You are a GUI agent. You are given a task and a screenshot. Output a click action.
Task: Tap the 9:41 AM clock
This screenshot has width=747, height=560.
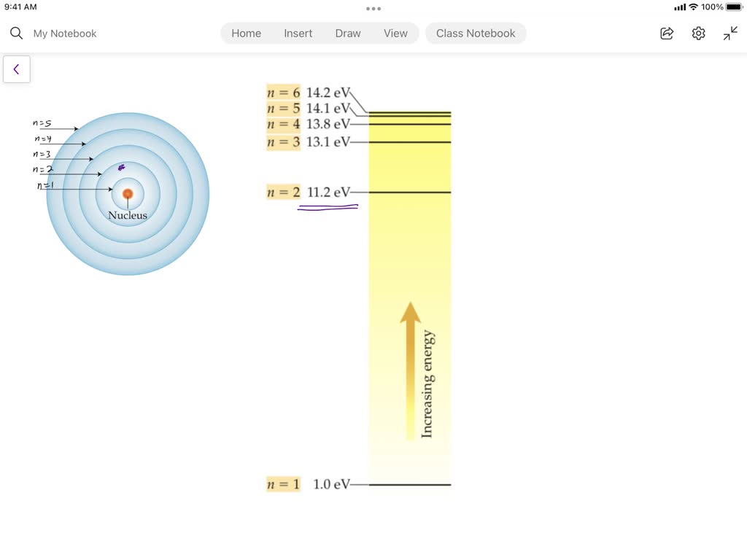point(20,7)
